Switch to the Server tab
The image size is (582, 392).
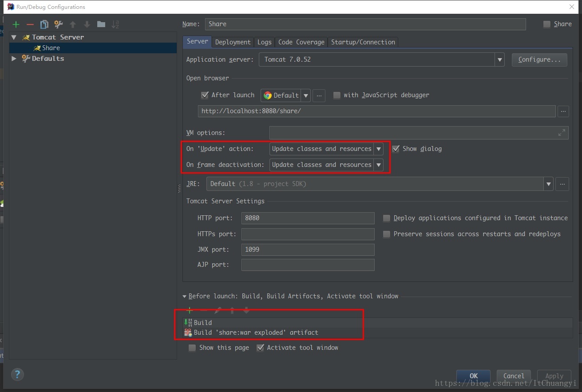click(198, 41)
